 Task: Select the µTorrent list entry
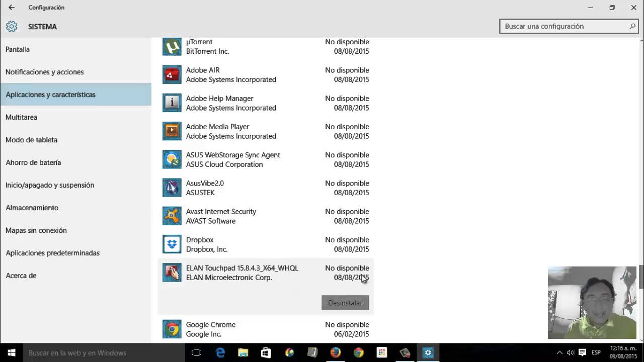pos(266,46)
